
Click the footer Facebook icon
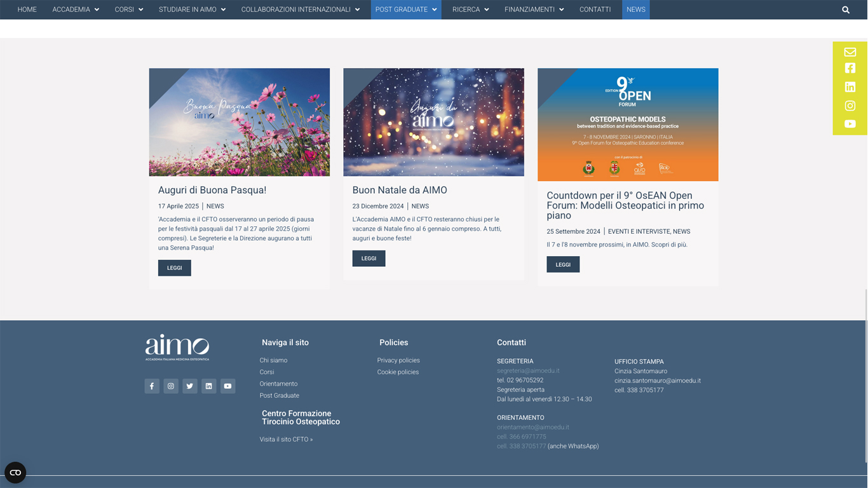click(x=152, y=386)
